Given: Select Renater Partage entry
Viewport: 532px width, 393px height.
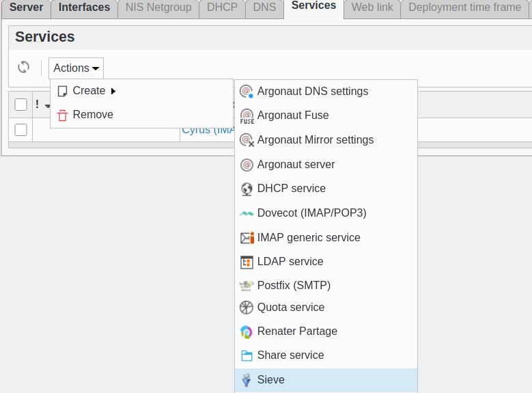Looking at the screenshot, I should (326, 331).
